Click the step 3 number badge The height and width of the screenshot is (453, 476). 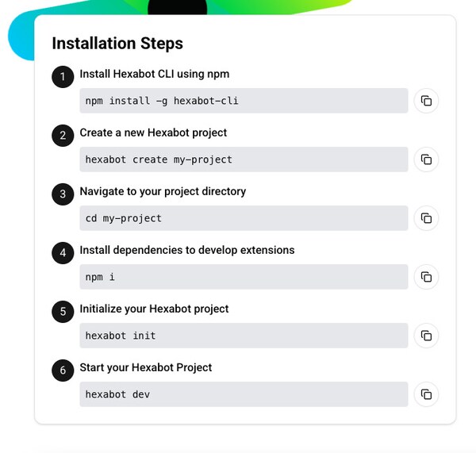(x=63, y=194)
